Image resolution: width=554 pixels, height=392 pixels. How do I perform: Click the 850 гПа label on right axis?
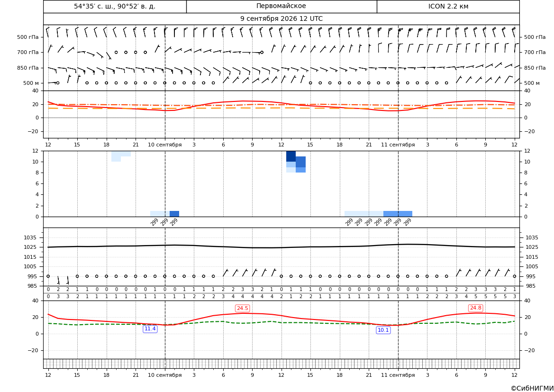(x=535, y=68)
